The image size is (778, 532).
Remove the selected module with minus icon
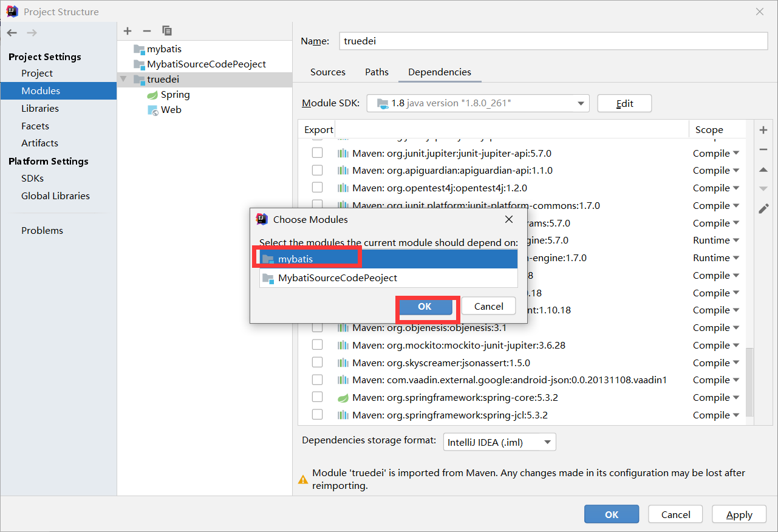(x=146, y=31)
